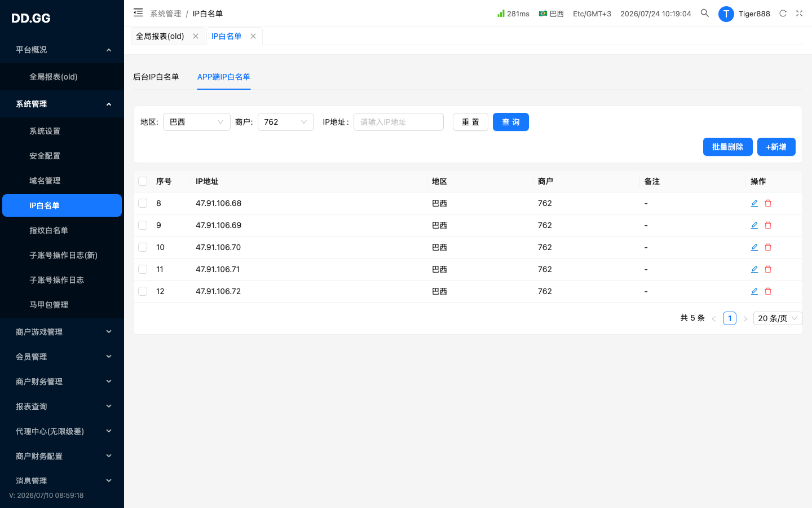Check the box for row number 9

(x=143, y=225)
